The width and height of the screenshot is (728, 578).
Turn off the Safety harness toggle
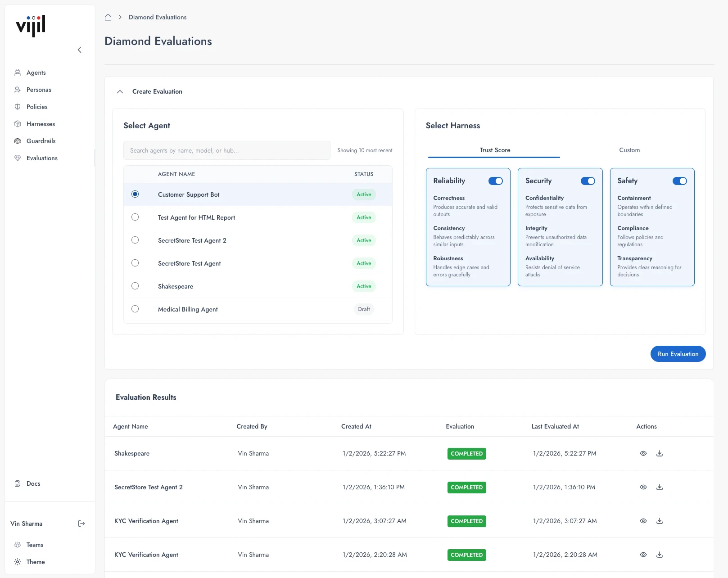[680, 181]
